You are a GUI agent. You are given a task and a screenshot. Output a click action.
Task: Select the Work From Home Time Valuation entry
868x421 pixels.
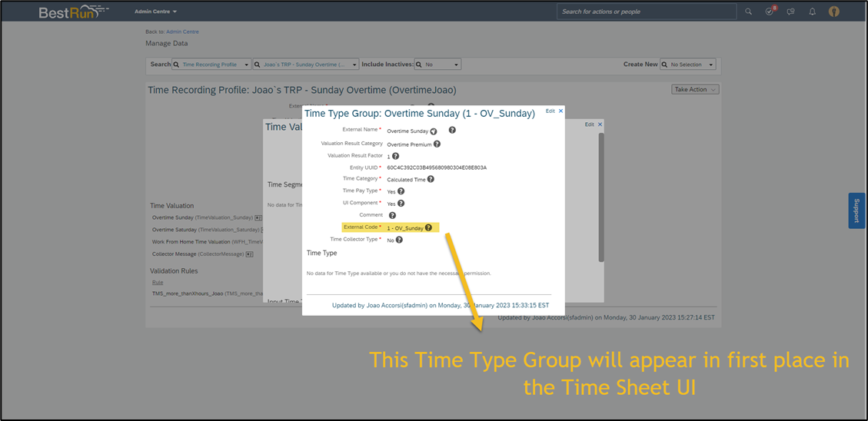tap(207, 242)
